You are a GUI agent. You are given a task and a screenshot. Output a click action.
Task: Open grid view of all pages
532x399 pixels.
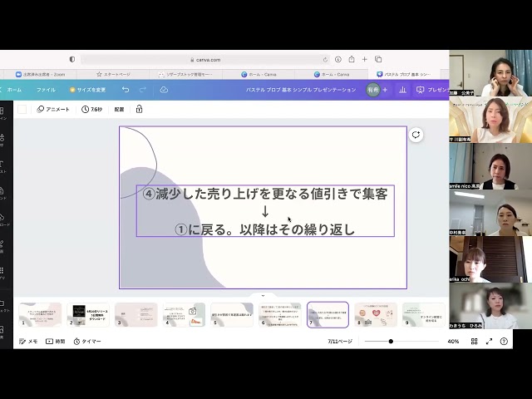[474, 341]
